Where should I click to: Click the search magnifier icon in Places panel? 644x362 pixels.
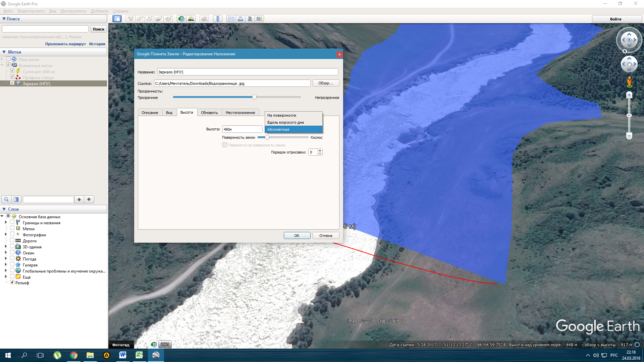pyautogui.click(x=6, y=199)
